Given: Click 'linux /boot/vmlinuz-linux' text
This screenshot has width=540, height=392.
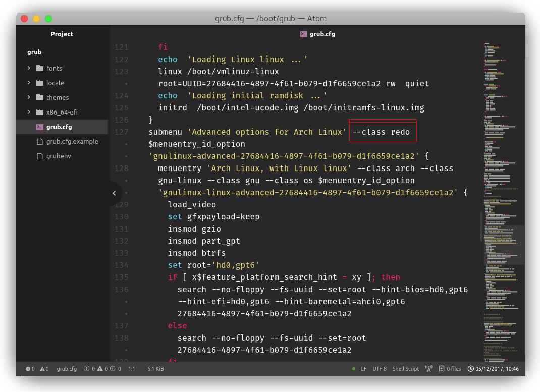Looking at the screenshot, I should coord(219,72).
